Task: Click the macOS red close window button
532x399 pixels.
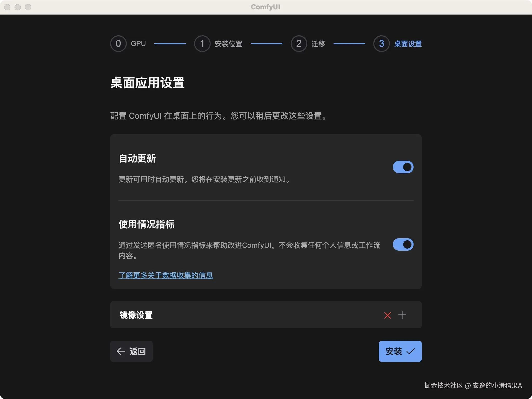Action: pyautogui.click(x=8, y=7)
